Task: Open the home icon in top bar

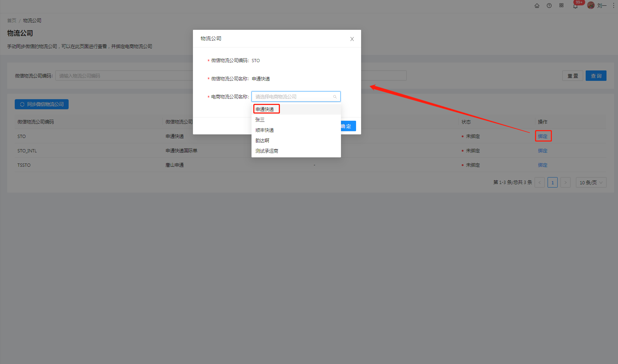Action: coord(537,6)
